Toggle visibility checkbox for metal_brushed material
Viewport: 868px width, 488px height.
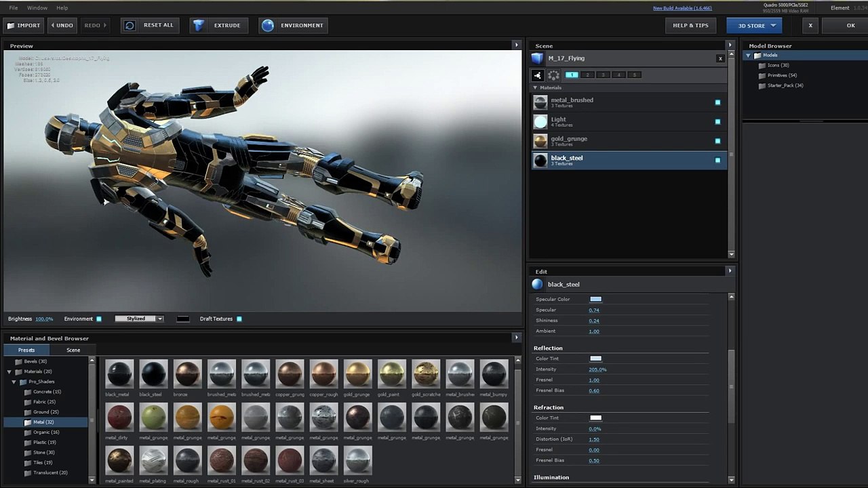717,102
